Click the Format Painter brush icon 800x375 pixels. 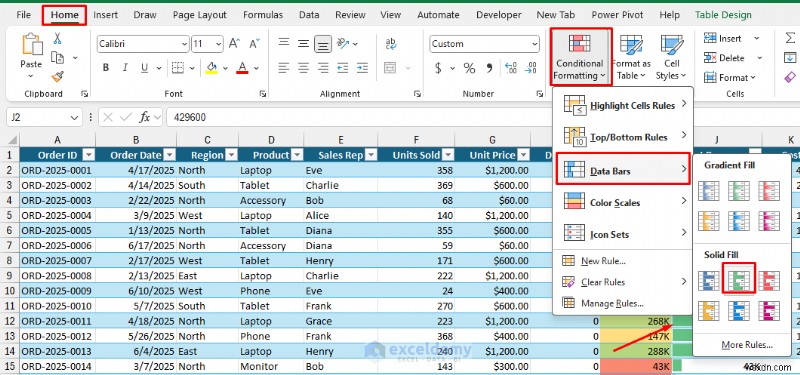click(x=57, y=77)
